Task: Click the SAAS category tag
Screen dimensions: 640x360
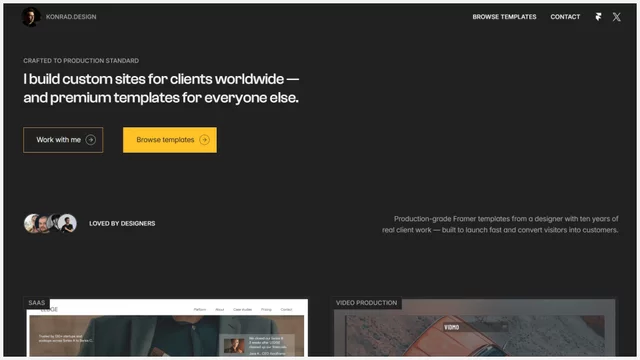Action: (x=36, y=303)
